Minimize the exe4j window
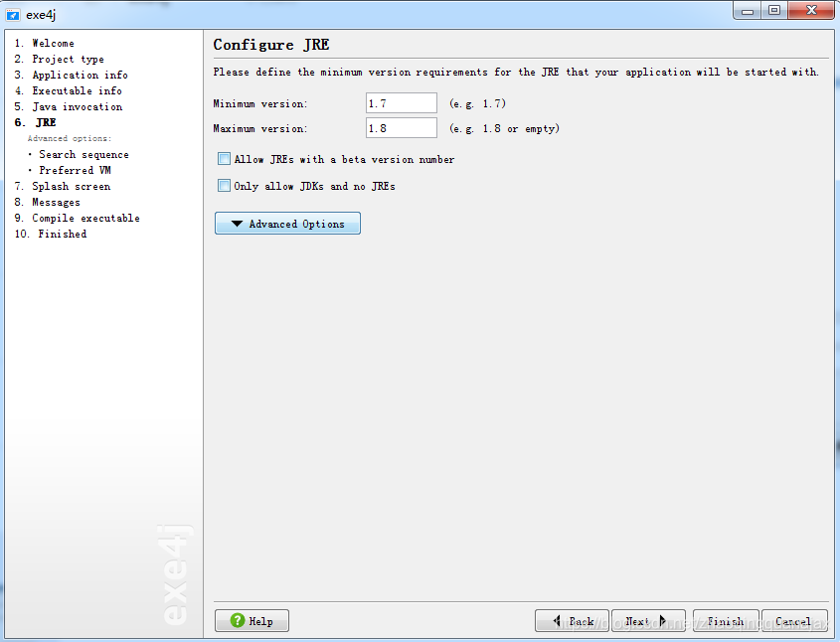Image resolution: width=840 pixels, height=642 pixels. (748, 11)
